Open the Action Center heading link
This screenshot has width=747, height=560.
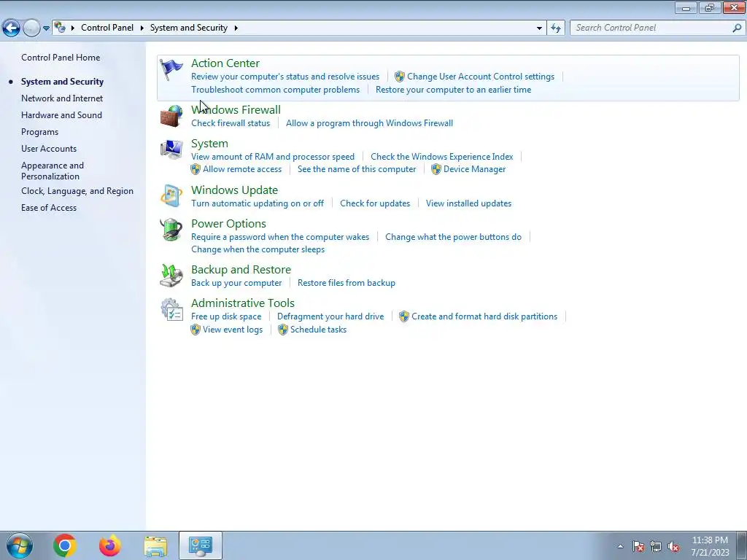tap(225, 63)
